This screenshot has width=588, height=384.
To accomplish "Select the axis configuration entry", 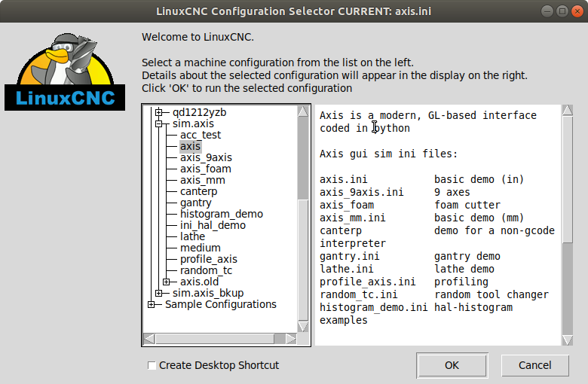I will coord(190,146).
